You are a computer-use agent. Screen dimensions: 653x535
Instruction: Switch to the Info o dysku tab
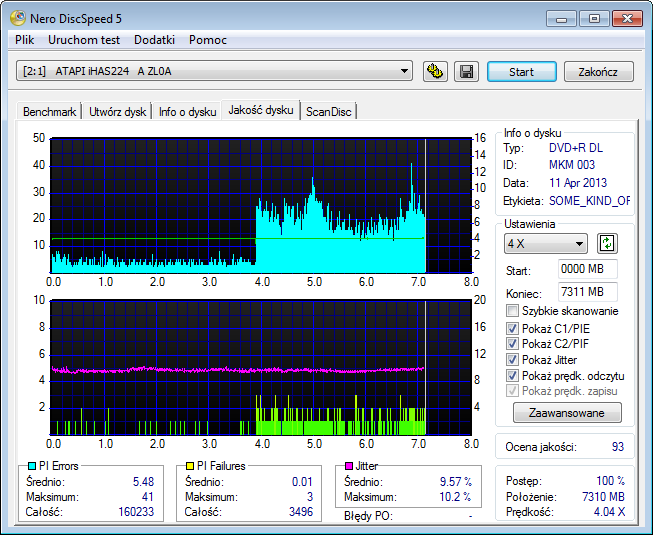point(187,112)
